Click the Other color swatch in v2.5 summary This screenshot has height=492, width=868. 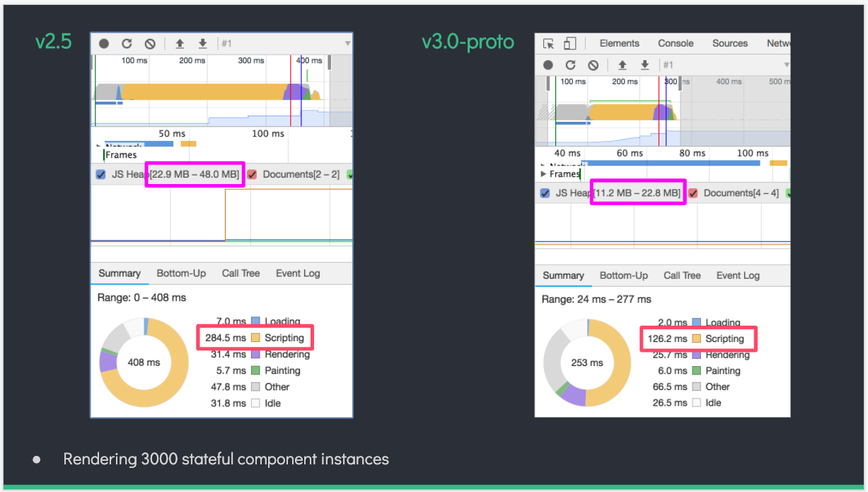pyautogui.click(x=256, y=387)
